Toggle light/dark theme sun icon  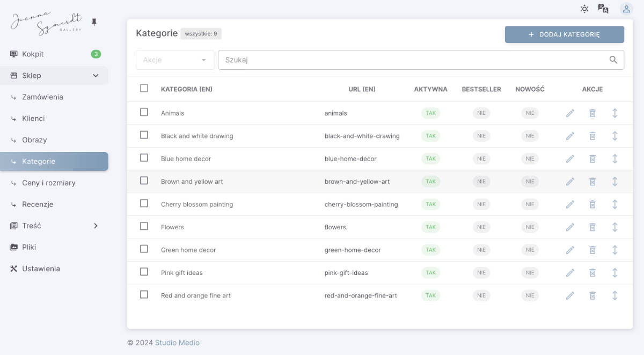point(584,9)
